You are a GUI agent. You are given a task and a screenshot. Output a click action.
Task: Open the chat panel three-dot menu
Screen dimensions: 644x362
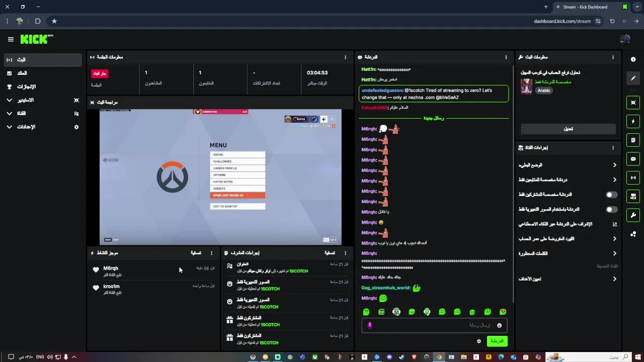(x=506, y=57)
